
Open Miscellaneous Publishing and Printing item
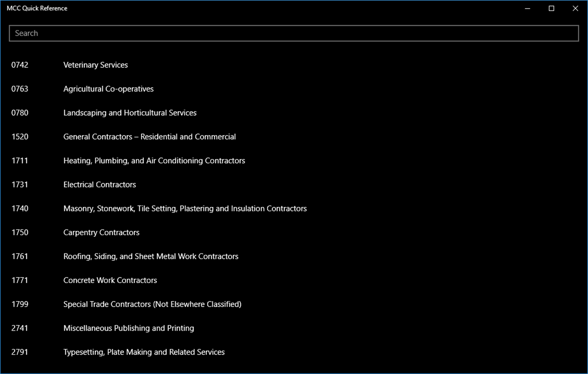click(129, 328)
